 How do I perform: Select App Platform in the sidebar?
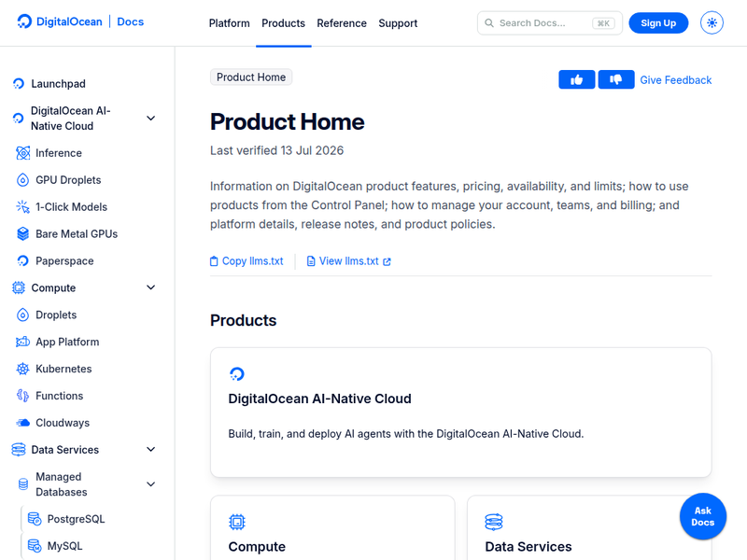click(x=67, y=342)
